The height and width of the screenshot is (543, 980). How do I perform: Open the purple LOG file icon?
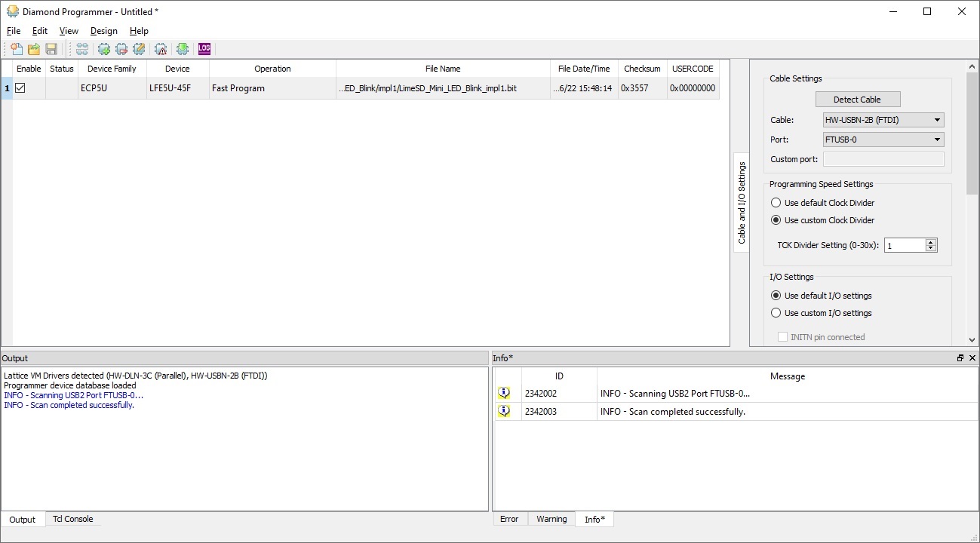click(204, 49)
